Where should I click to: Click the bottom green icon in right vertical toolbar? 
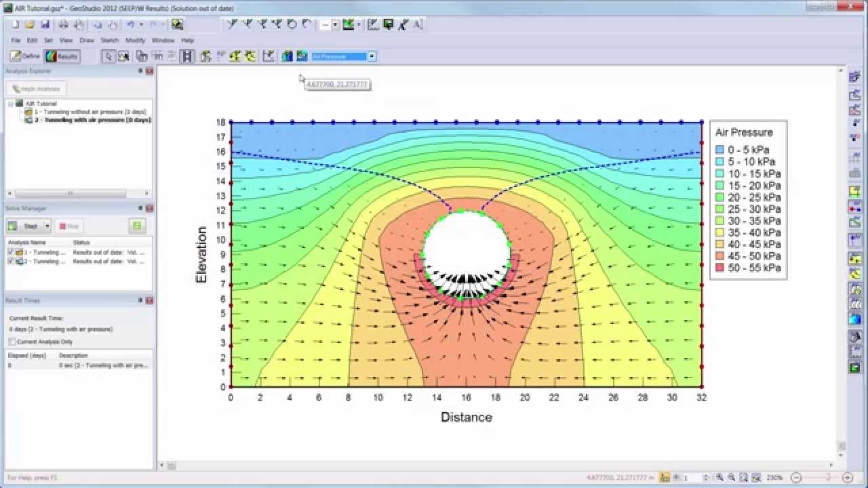tap(855, 368)
